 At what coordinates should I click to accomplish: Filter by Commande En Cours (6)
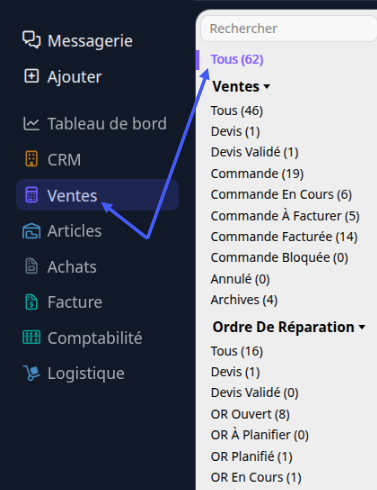click(x=281, y=194)
